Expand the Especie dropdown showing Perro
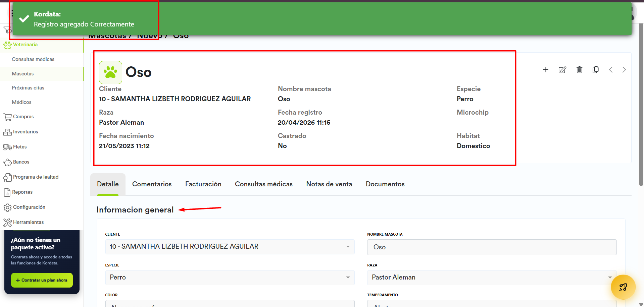Viewport: 644px width, 307px height. click(230, 278)
